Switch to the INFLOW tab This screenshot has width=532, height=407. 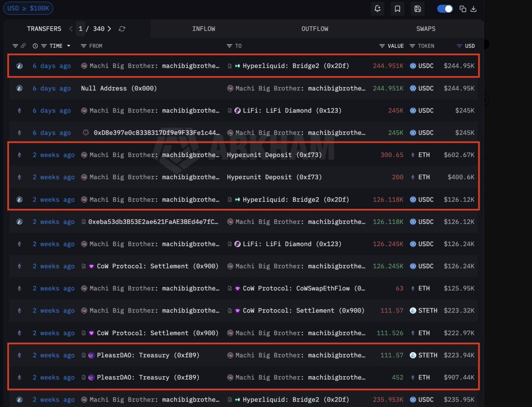click(203, 29)
